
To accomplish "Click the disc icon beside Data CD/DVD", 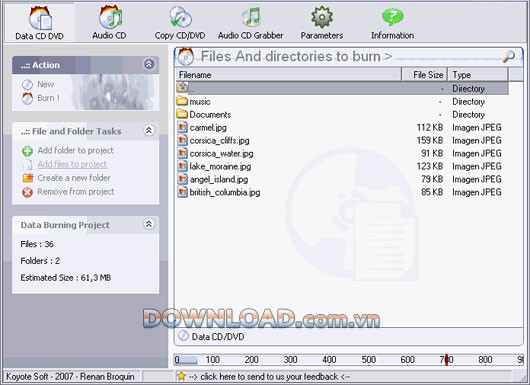I will tap(184, 336).
